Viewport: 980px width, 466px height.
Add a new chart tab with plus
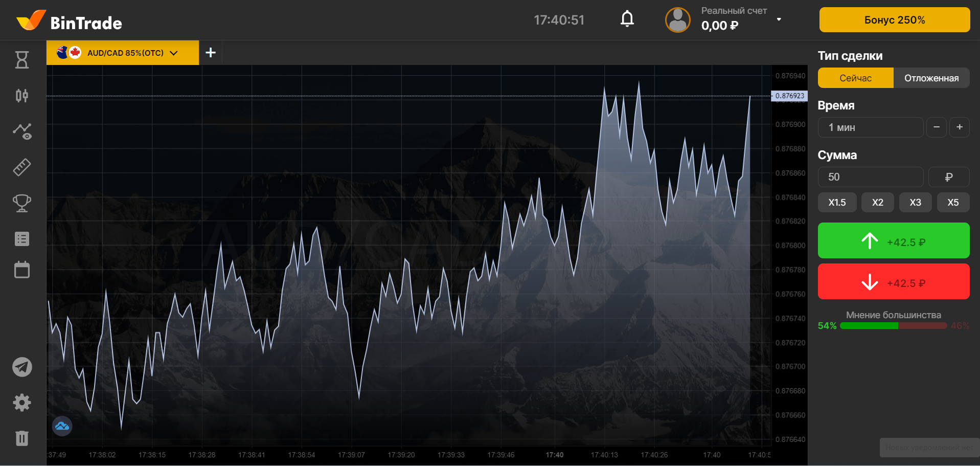click(x=211, y=53)
